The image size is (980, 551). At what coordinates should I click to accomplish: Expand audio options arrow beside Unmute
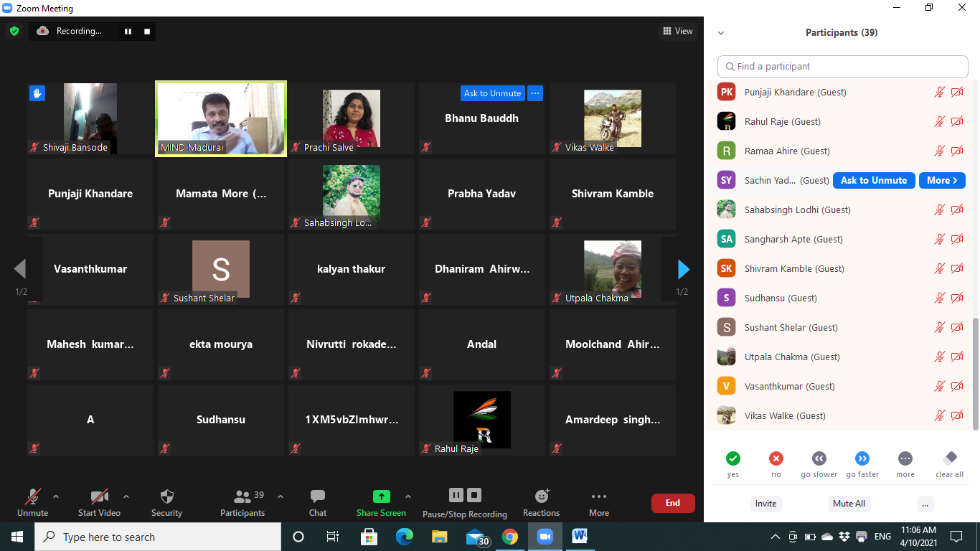(x=56, y=496)
